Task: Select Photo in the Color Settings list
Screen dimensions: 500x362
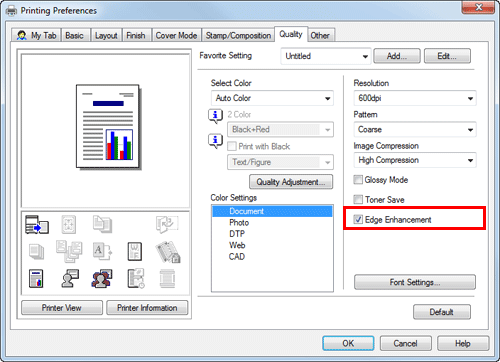Action: 239,223
